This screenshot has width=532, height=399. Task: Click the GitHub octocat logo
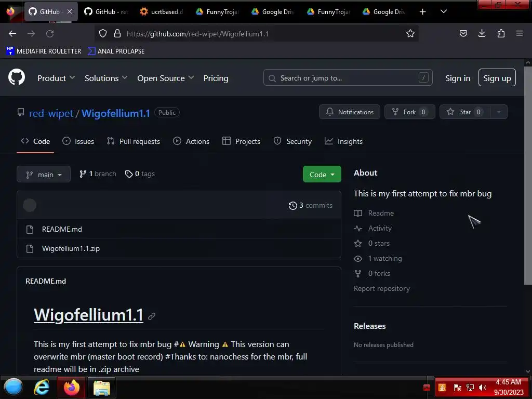17,77
